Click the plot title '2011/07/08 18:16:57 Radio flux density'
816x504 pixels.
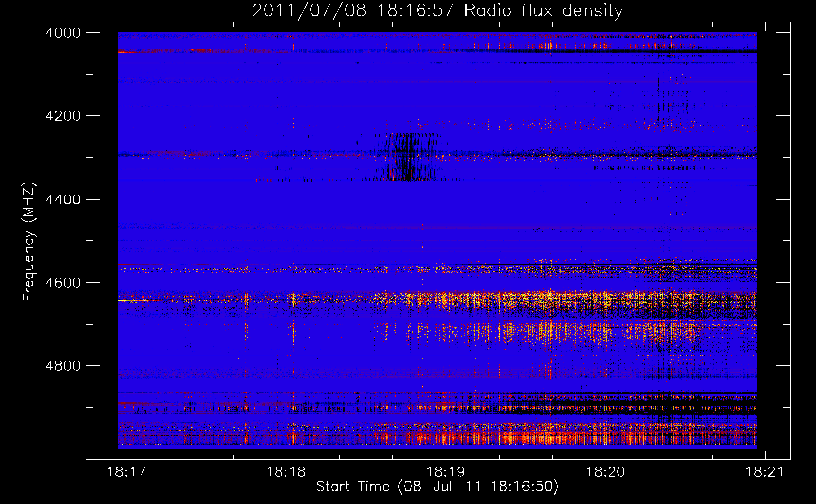click(x=437, y=11)
